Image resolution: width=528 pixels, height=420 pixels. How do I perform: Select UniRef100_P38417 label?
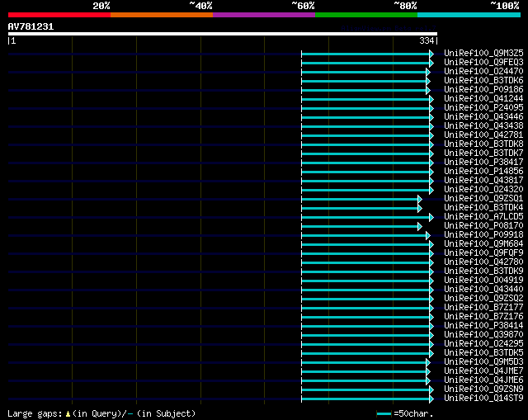(483, 163)
